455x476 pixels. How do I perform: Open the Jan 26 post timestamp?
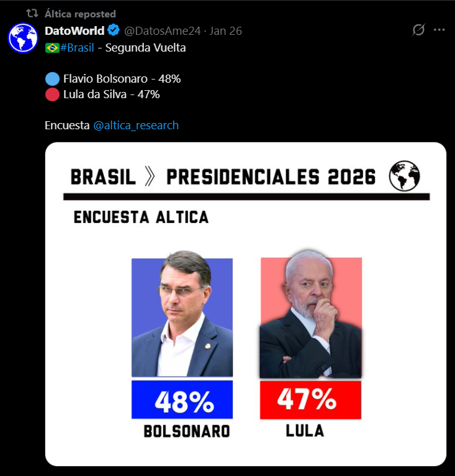(226, 30)
